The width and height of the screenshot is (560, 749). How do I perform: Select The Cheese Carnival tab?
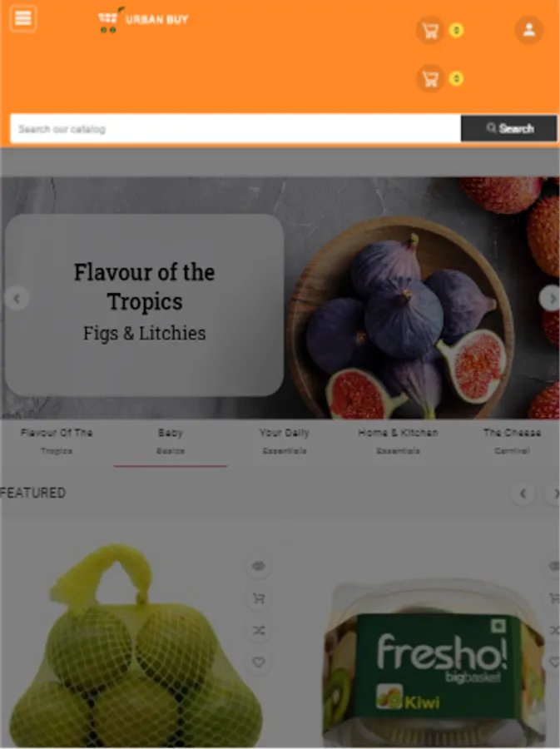tap(512, 441)
